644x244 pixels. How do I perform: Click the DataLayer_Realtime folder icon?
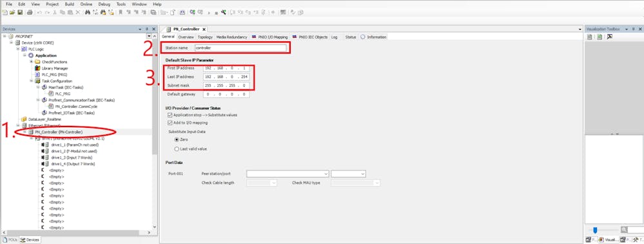[24, 119]
